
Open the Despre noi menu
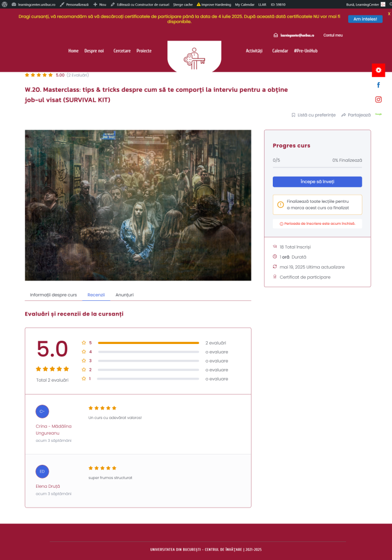point(94,51)
